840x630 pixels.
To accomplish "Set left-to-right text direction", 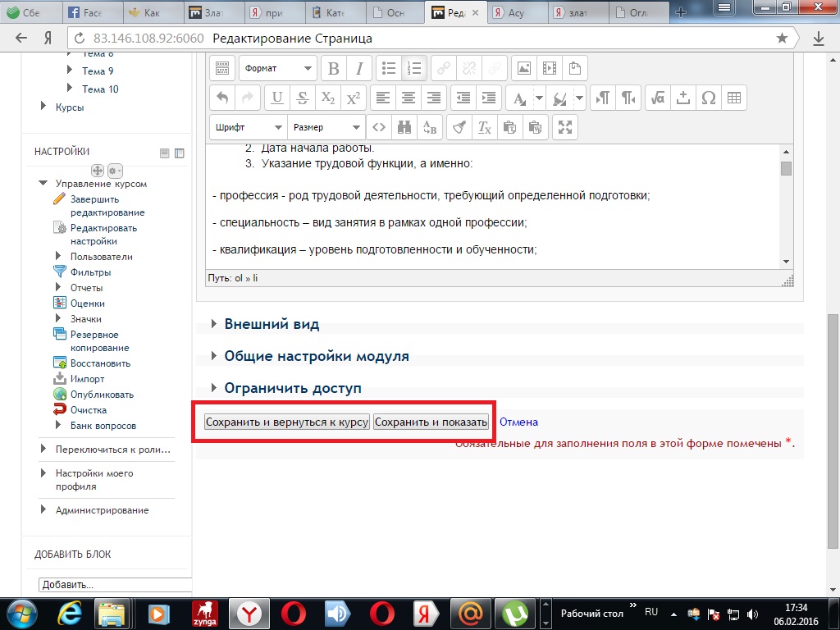I will coord(603,98).
